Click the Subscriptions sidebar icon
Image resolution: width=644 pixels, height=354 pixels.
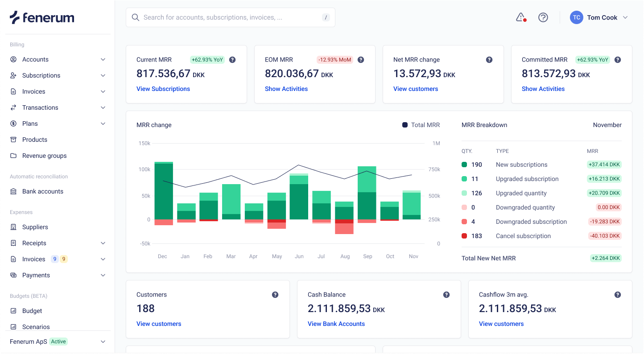click(x=13, y=75)
